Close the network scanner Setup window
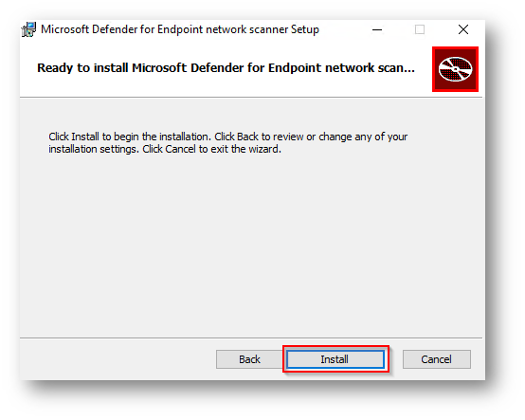This screenshot has width=525, height=420. 463,29
